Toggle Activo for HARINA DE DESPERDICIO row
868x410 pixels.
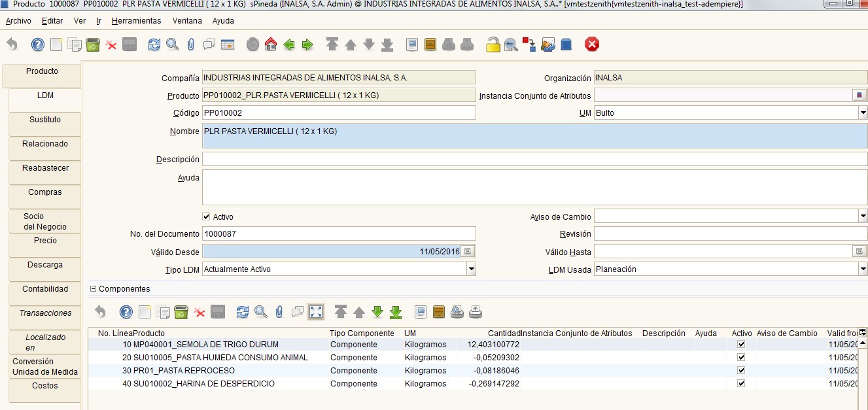pyautogui.click(x=741, y=384)
